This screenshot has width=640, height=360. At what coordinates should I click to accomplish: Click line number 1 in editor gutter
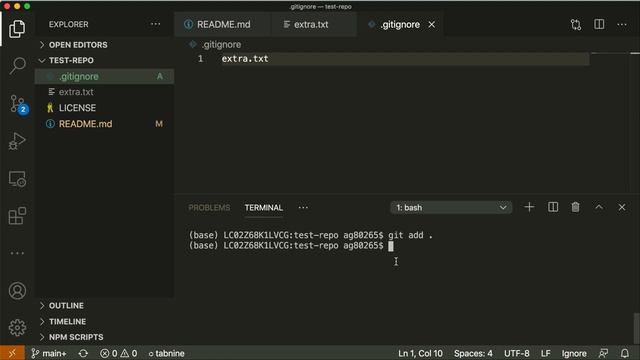tap(200, 59)
